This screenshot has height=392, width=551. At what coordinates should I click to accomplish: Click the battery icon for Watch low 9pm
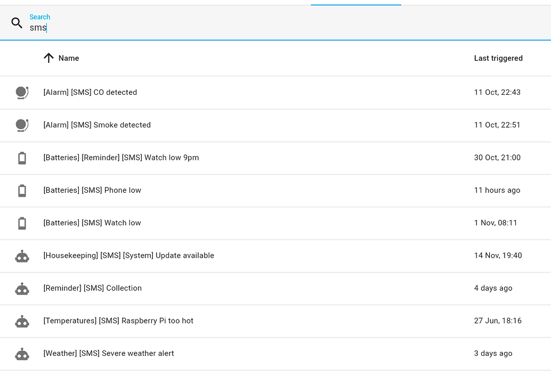tap(22, 158)
